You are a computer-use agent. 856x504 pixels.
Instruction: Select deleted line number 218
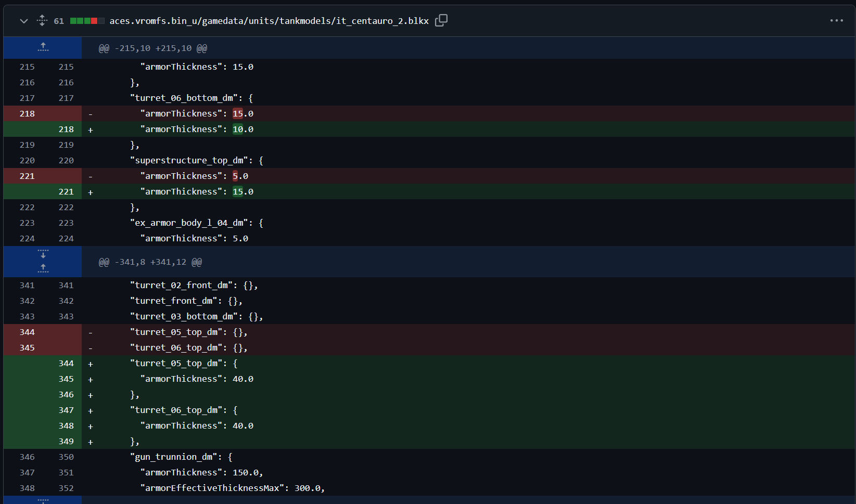coord(27,113)
